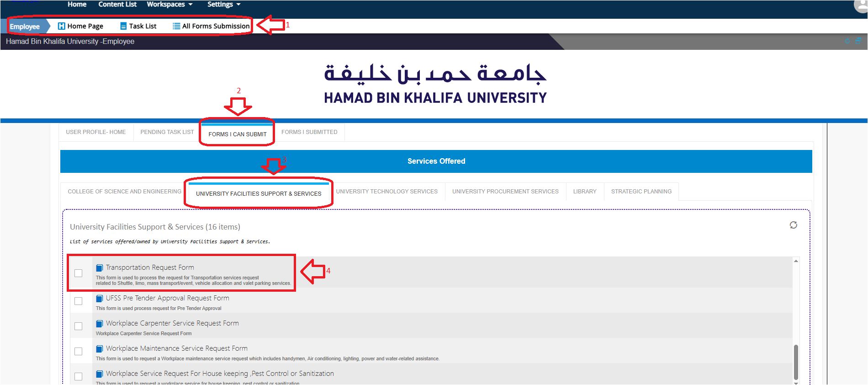Click the pop-out window icon in header bar

[x=858, y=41]
